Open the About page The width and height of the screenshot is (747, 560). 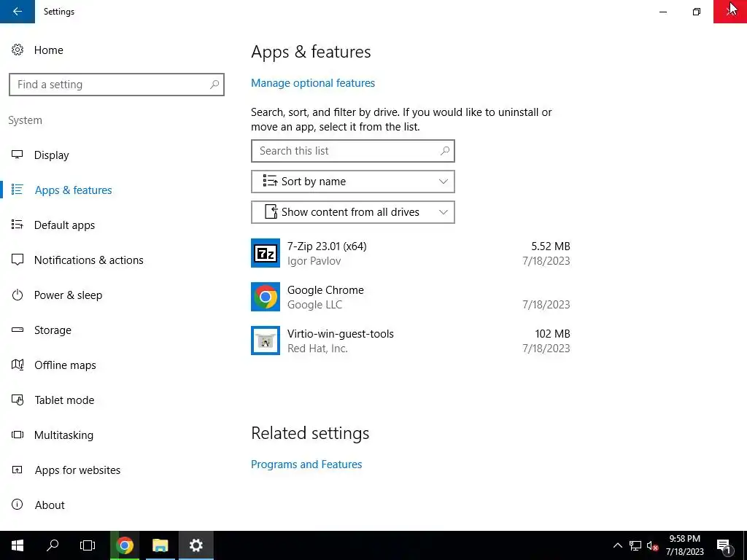coord(50,505)
